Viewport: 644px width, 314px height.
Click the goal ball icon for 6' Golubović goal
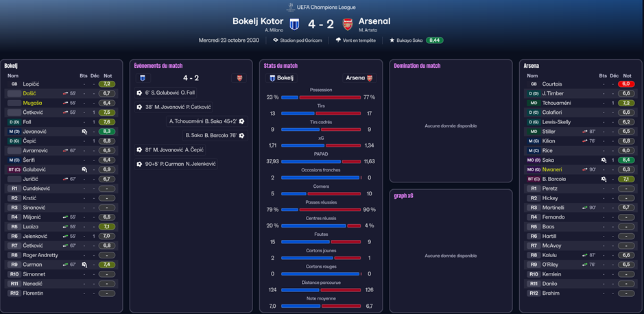pyautogui.click(x=139, y=93)
